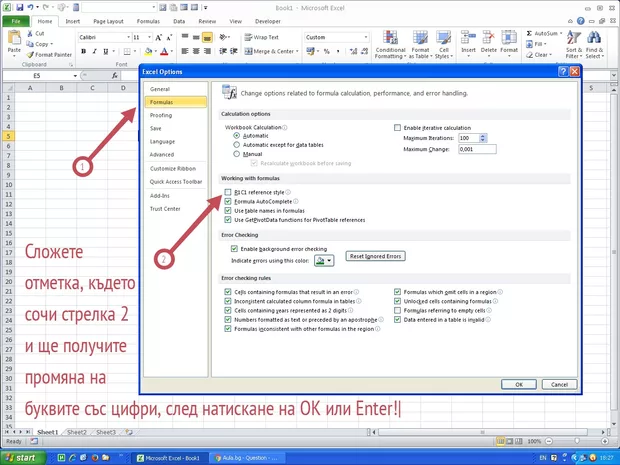Click Microsoft Excel - Book1 taskbar button
Viewport: 620px width, 465px height.
169,458
